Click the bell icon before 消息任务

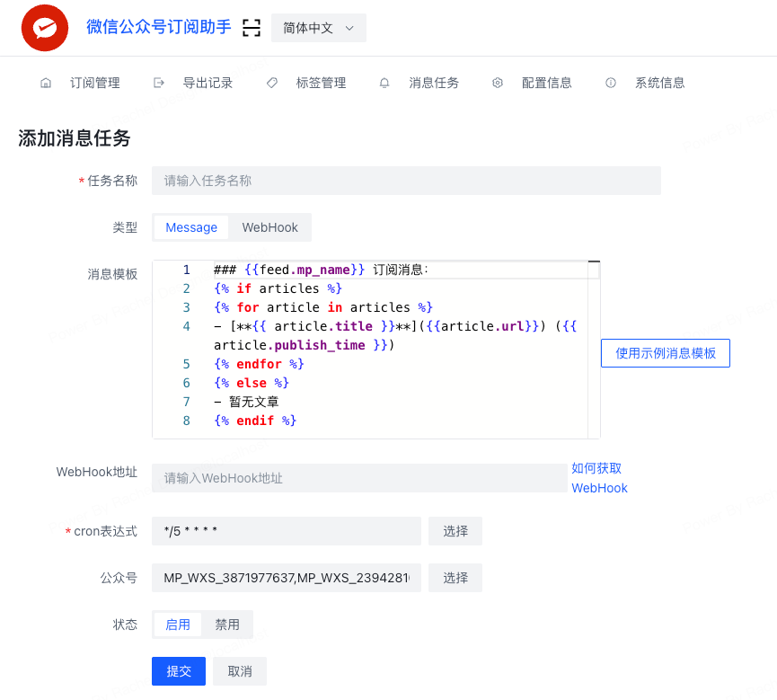[384, 83]
